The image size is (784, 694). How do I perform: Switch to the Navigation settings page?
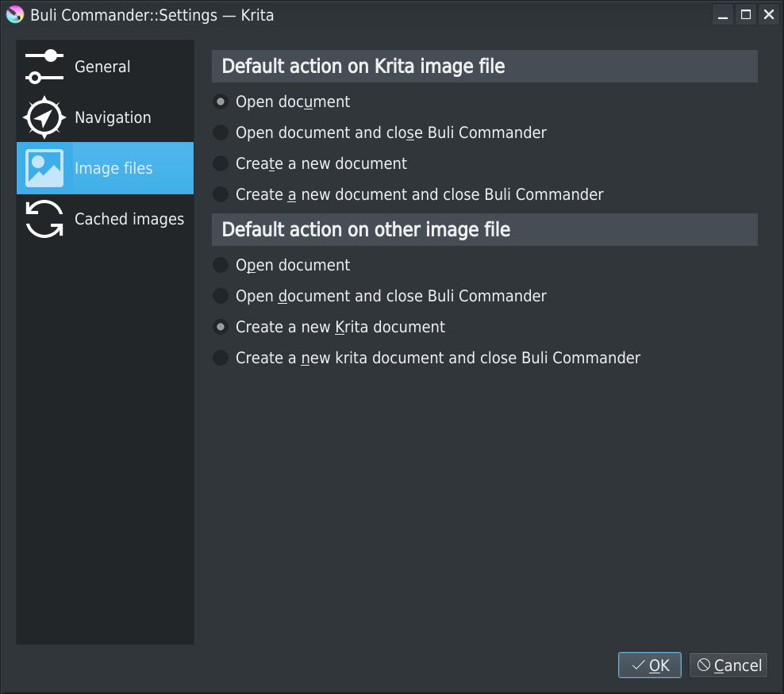[113, 117]
